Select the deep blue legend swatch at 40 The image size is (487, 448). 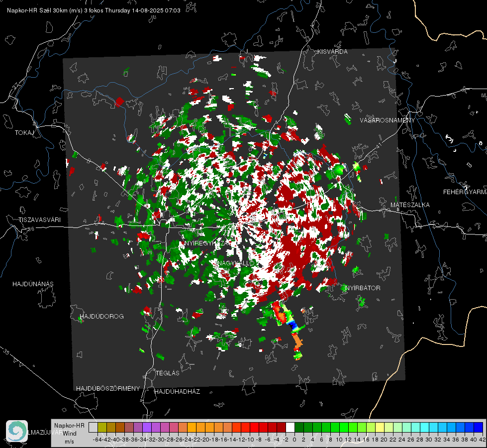478,428
